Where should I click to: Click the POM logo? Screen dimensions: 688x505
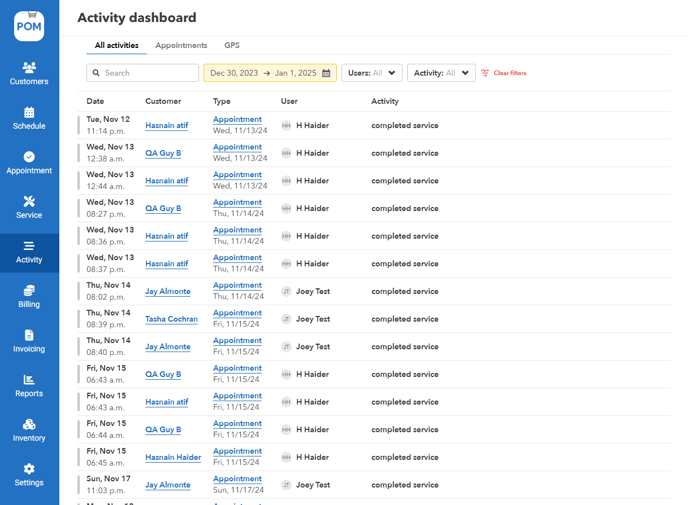tap(29, 26)
